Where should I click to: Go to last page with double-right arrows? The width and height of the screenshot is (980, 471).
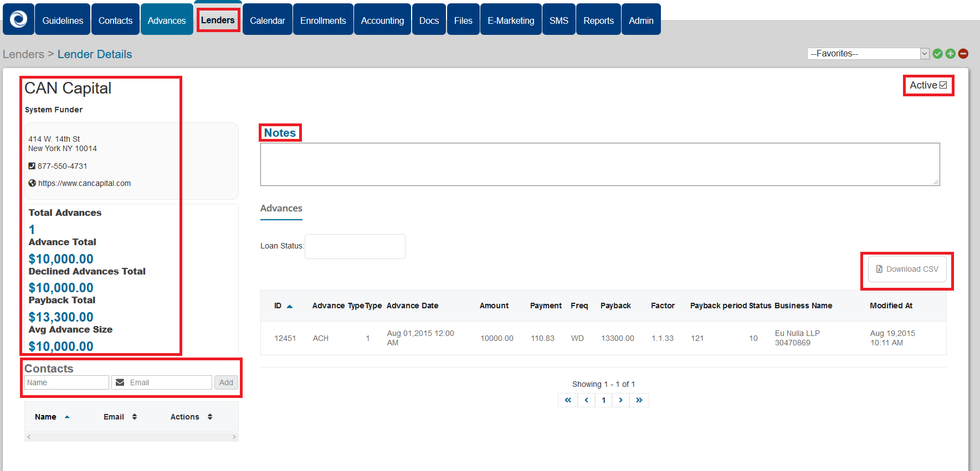pos(639,400)
